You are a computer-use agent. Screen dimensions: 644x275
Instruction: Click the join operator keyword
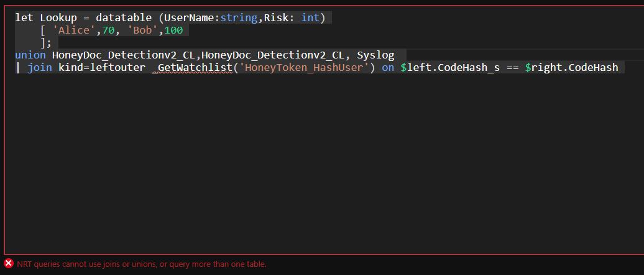point(40,67)
